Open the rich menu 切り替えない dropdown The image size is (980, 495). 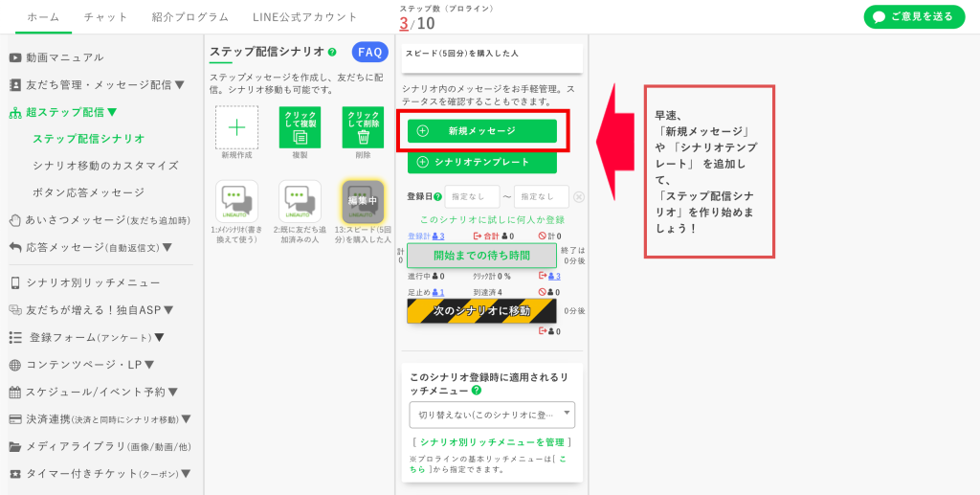492,415
